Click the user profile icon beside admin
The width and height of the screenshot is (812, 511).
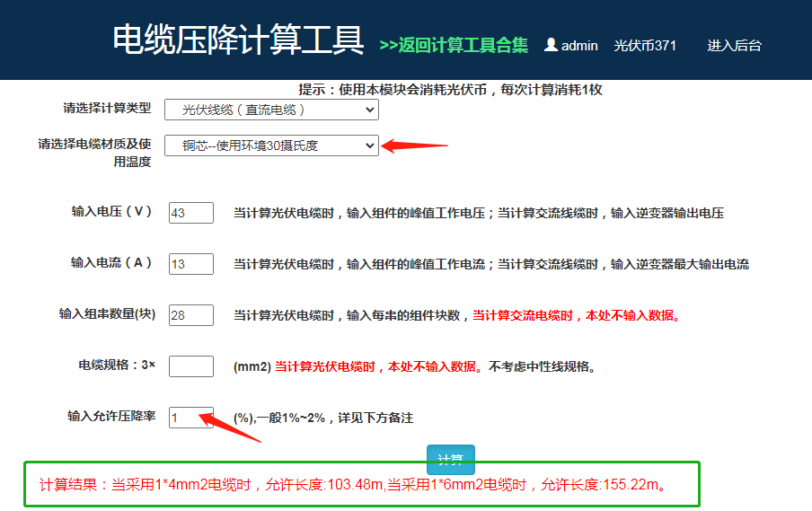[x=551, y=45]
